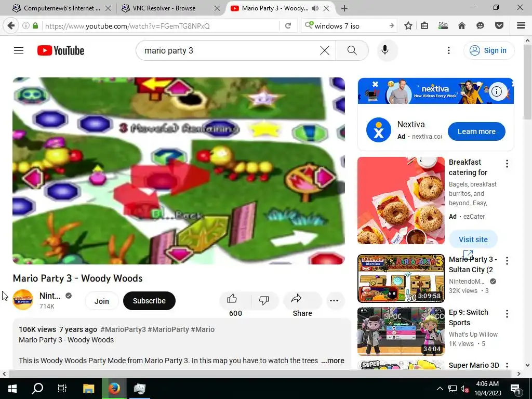Open options for Super Mario 3D video
The width and height of the screenshot is (532, 399).
coord(507,366)
